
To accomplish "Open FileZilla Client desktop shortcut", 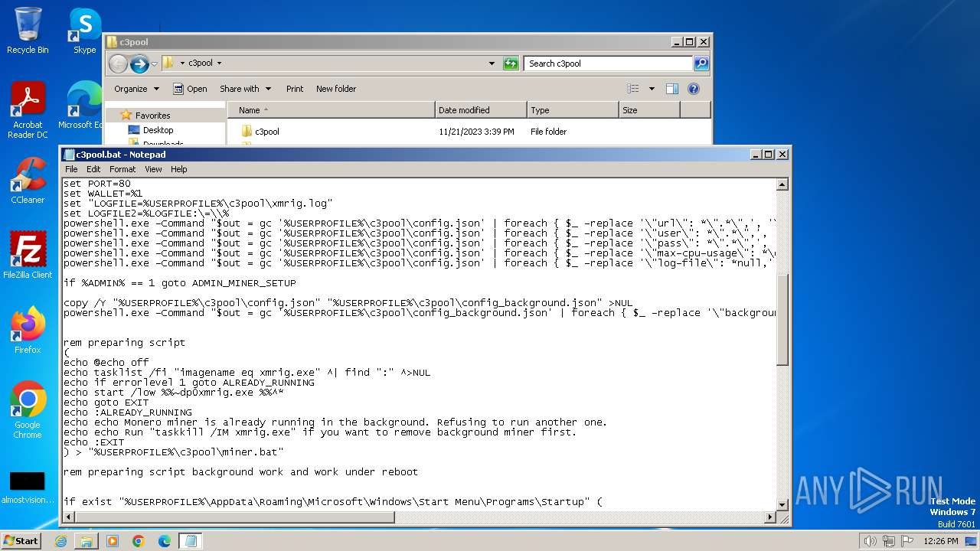I will 28,256.
